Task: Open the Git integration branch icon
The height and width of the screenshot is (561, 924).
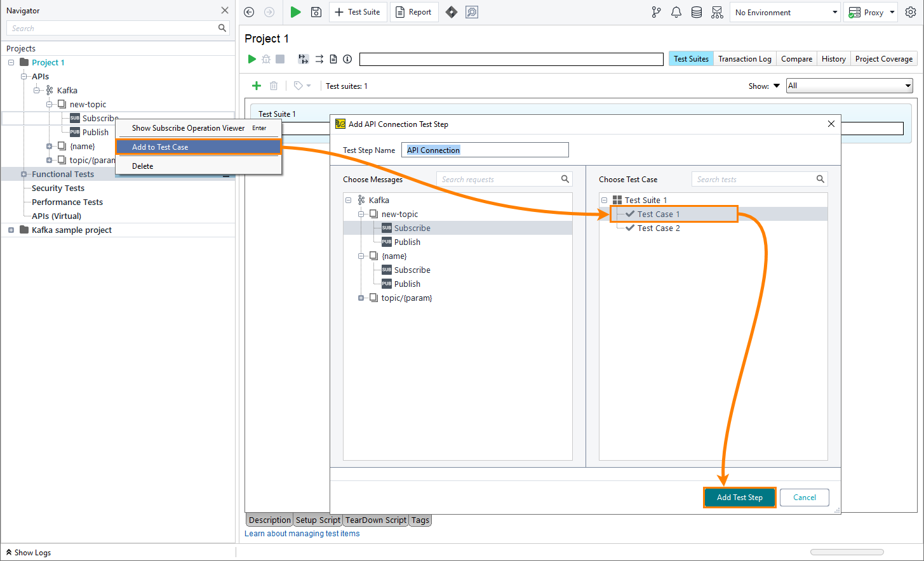Action: 655,11
